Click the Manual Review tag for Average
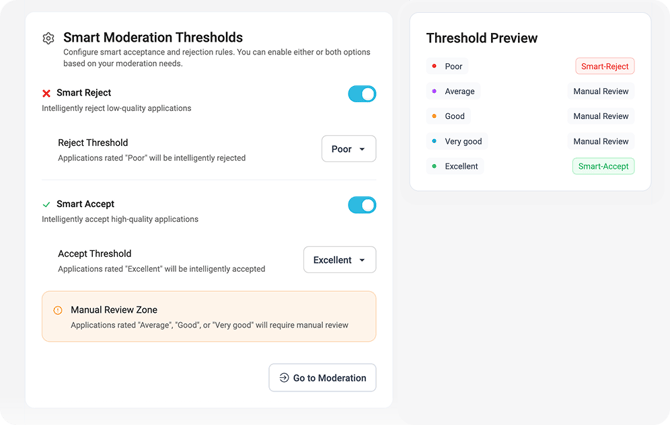This screenshot has width=670, height=425. click(601, 91)
